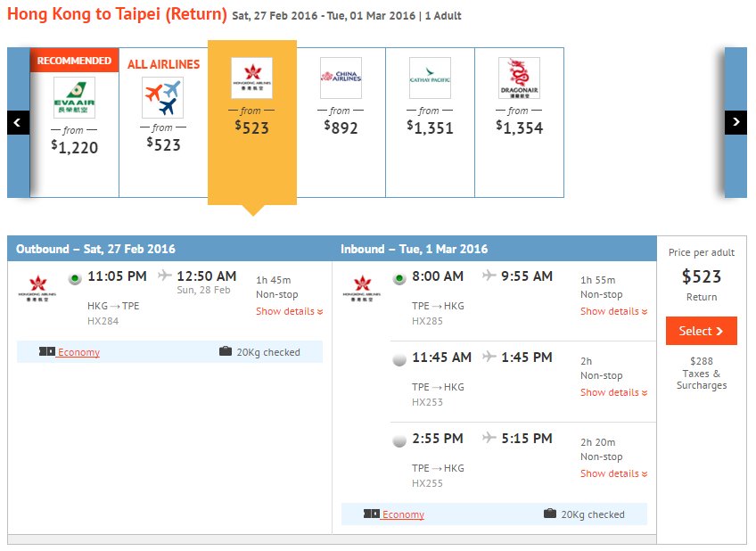Click the Hong Kong Airlines logo for outbound flight
The height and width of the screenshot is (551, 756).
click(37, 288)
